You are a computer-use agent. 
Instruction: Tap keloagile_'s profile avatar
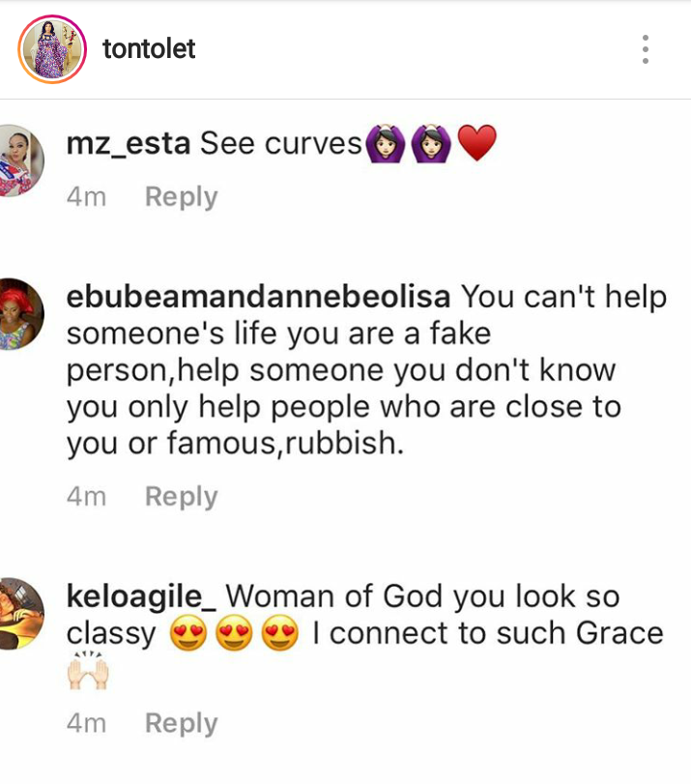(19, 612)
